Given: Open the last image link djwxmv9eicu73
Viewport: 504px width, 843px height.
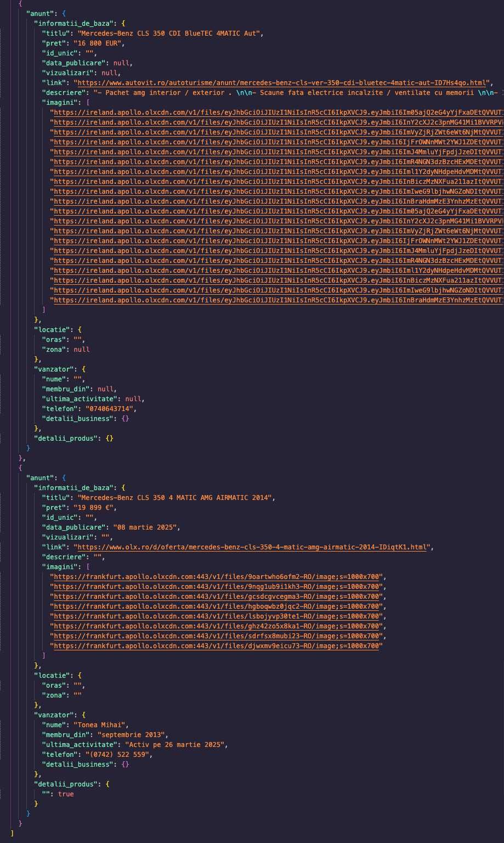Looking at the screenshot, I should click(x=217, y=646).
